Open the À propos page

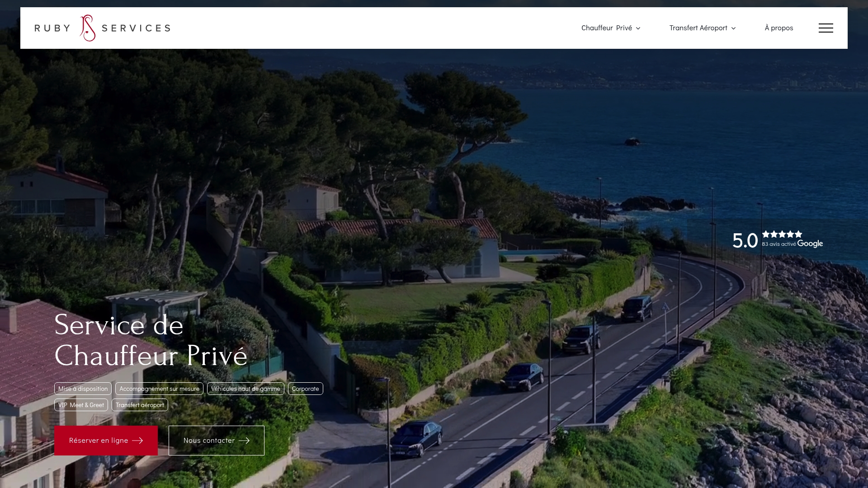click(x=779, y=28)
